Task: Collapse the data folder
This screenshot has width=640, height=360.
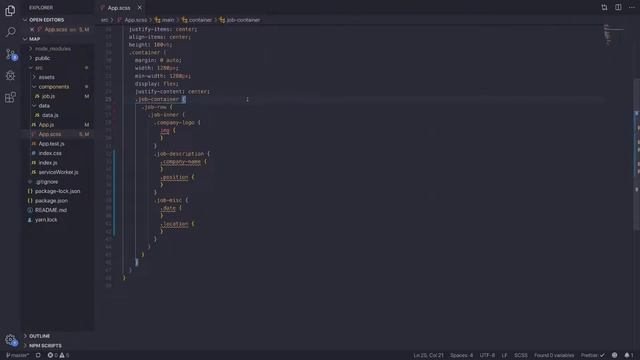Action: click(44, 106)
